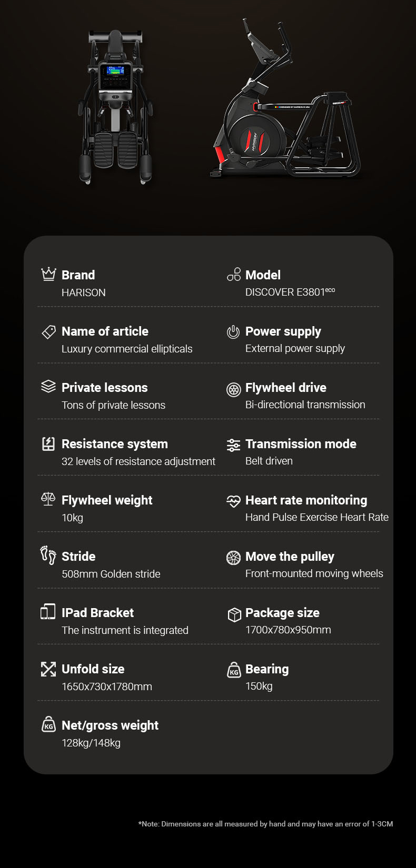
Task: Click the footprints Stride icon
Action: click(x=48, y=555)
